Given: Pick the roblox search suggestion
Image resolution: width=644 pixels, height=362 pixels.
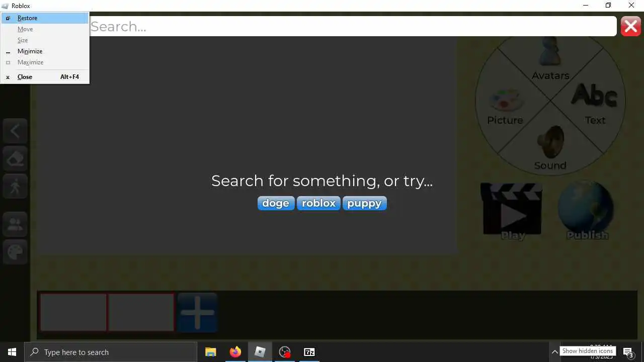Looking at the screenshot, I should point(318,203).
